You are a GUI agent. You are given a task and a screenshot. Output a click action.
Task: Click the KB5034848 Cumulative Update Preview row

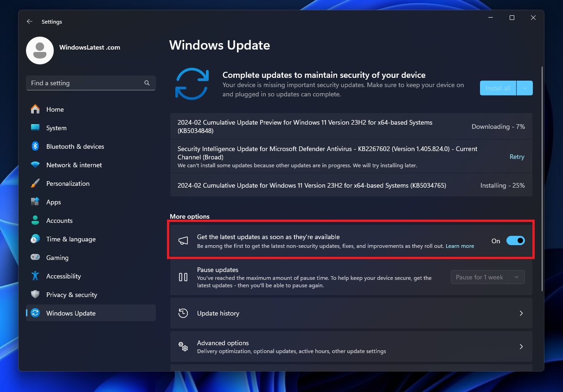pos(351,126)
